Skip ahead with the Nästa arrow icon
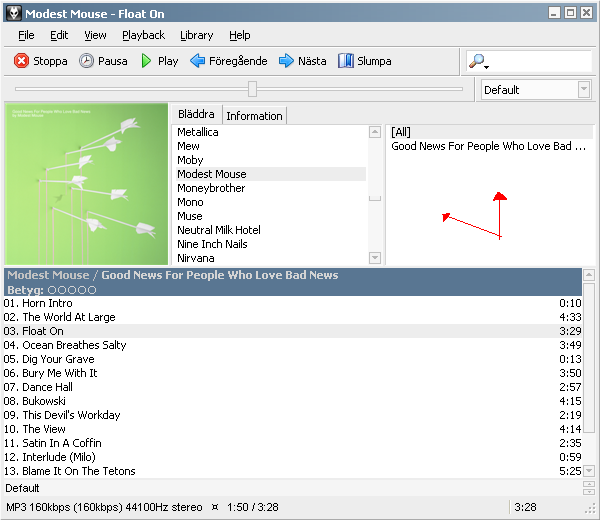600x520 pixels. (286, 61)
